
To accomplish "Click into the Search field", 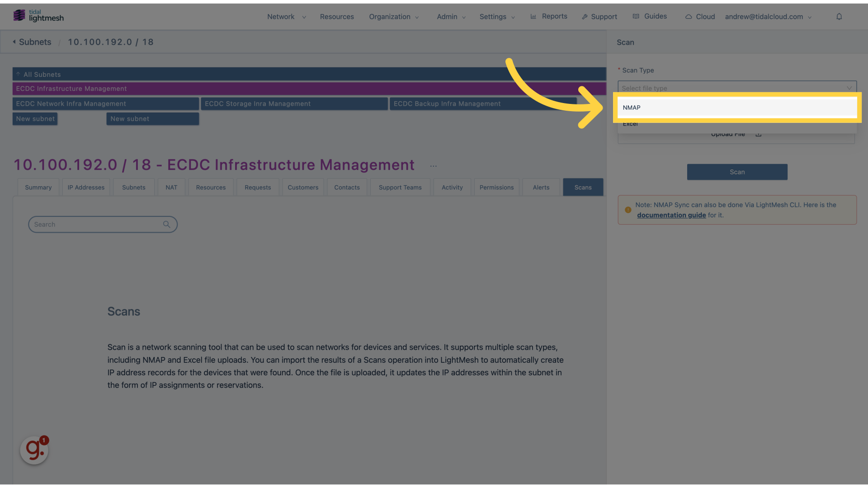I will pyautogui.click(x=103, y=225).
